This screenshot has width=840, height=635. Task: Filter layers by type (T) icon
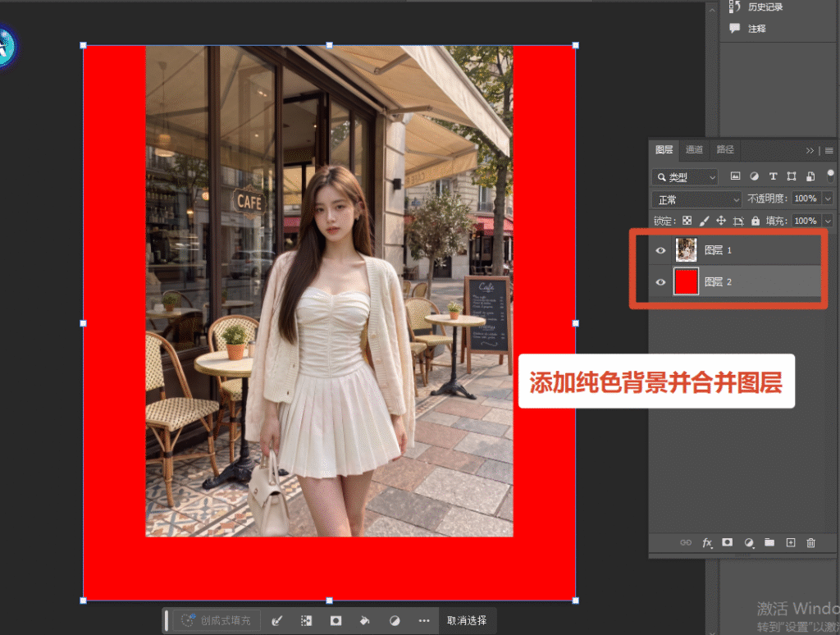[x=773, y=176]
